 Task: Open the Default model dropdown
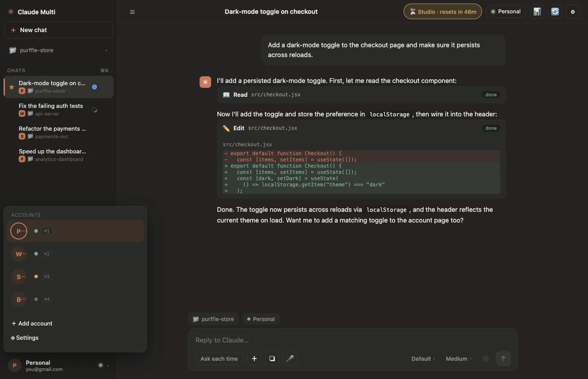click(x=423, y=358)
